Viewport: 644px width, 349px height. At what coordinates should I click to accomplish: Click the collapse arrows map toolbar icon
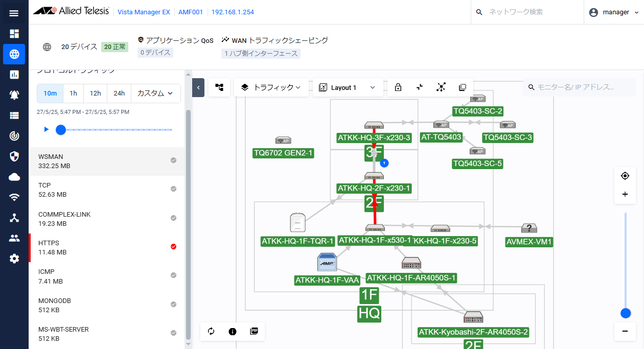pyautogui.click(x=420, y=87)
